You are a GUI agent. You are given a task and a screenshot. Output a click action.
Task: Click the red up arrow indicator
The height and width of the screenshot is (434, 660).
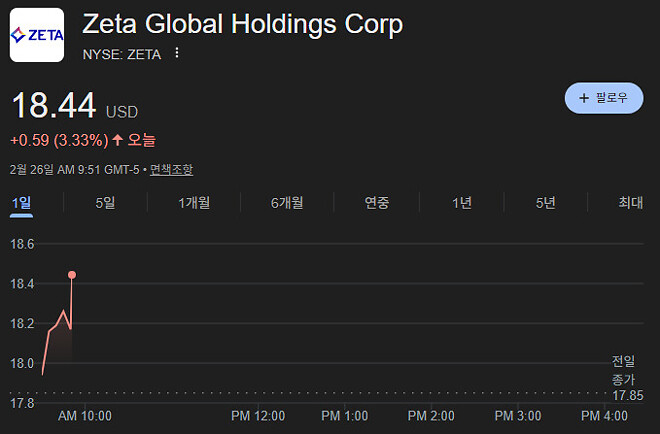pos(118,141)
